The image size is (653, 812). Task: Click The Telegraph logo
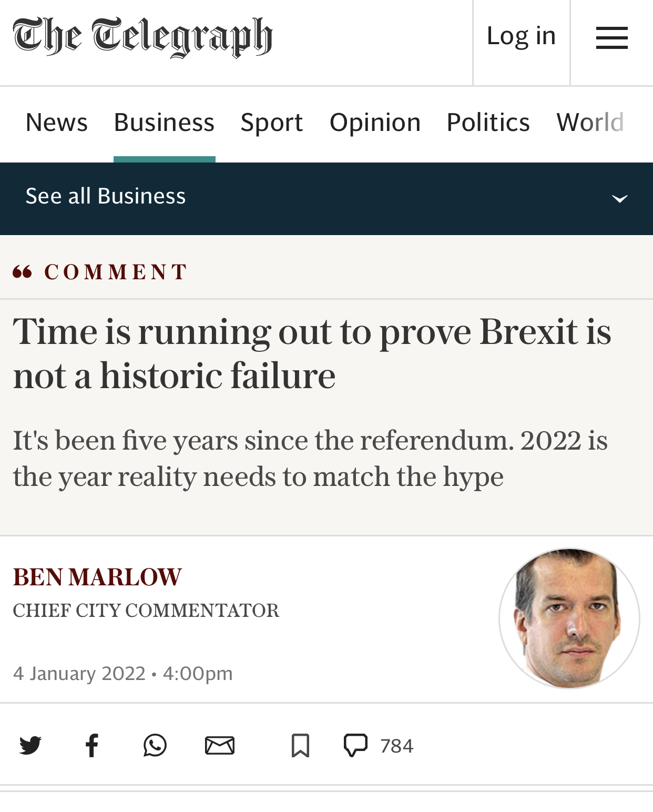pos(142,37)
